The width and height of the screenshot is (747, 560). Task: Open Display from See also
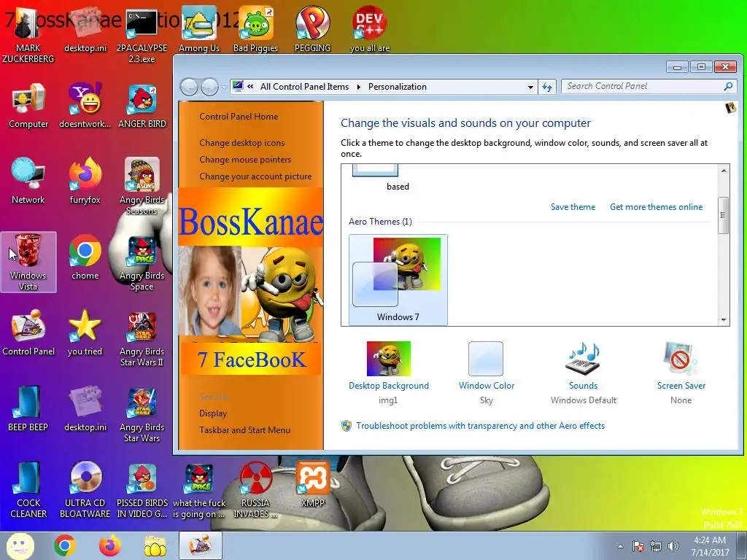coord(213,413)
